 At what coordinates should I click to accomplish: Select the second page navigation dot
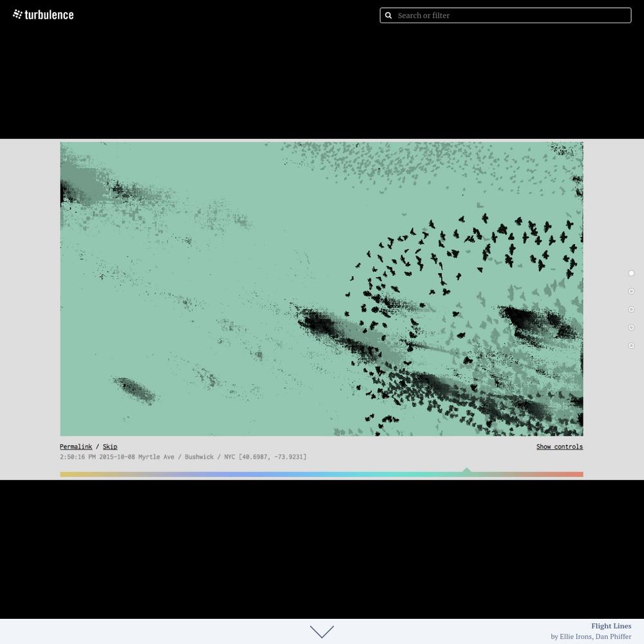[x=631, y=291]
